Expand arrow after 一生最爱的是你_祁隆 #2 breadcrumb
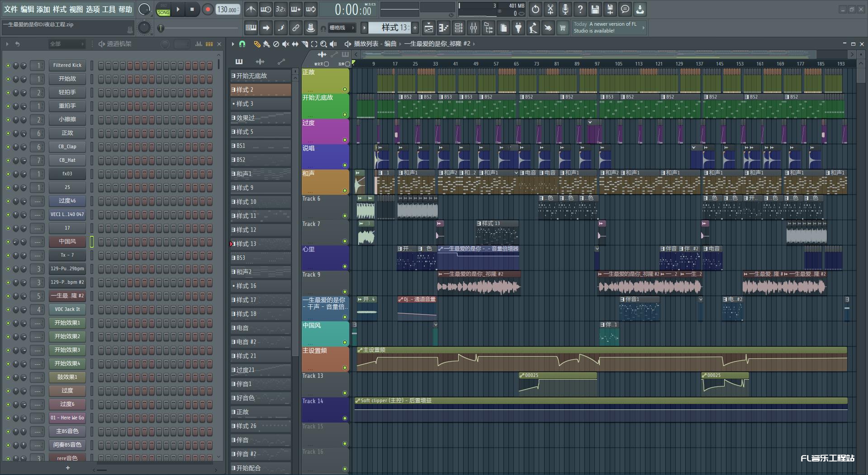This screenshot has height=475, width=868. pyautogui.click(x=474, y=44)
